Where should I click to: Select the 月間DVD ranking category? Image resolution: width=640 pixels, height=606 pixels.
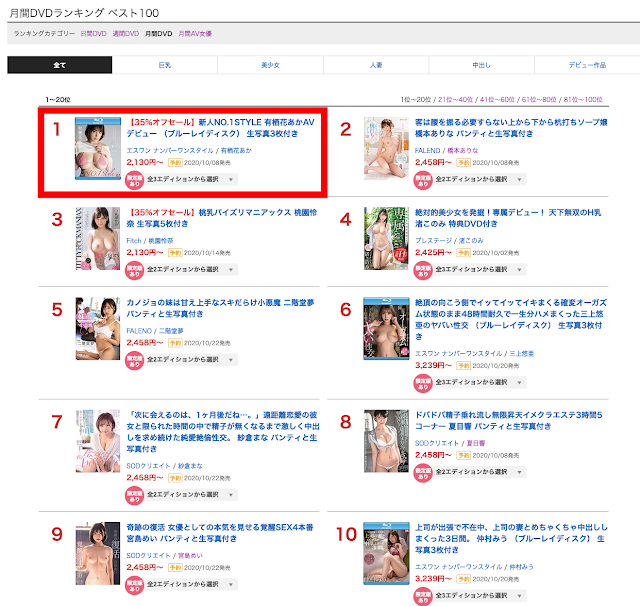point(159,33)
